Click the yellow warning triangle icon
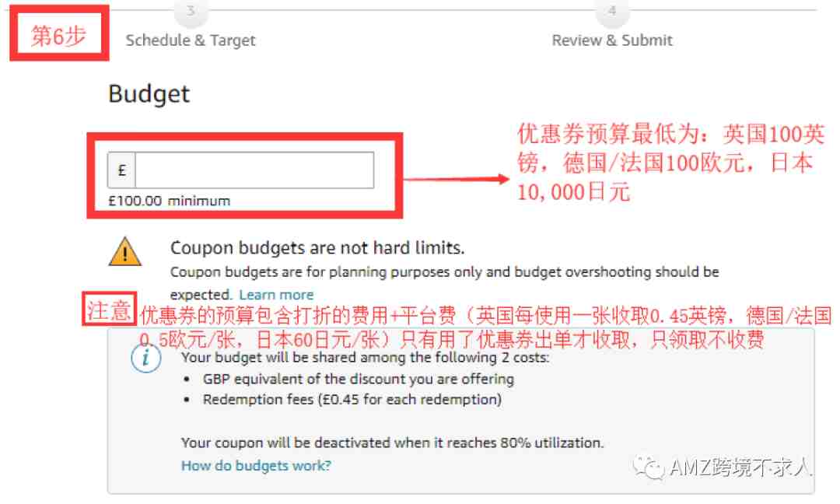The width and height of the screenshot is (840, 504). click(124, 252)
